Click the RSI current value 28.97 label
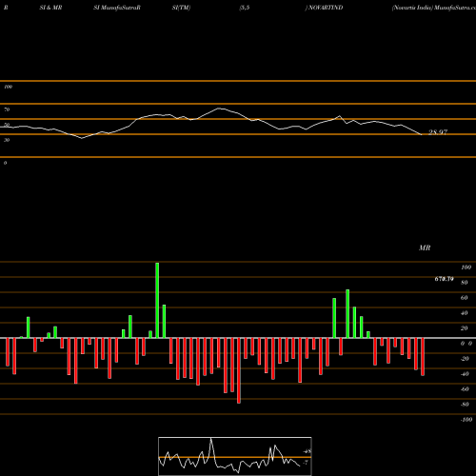 tap(438, 132)
